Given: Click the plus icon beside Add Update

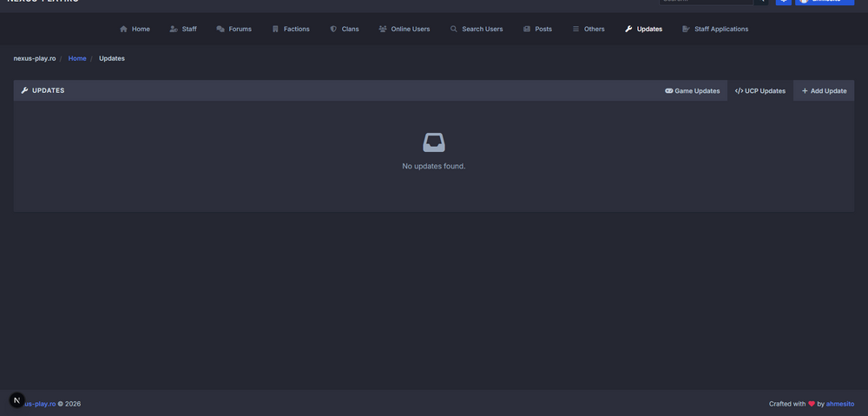Looking at the screenshot, I should pos(805,91).
